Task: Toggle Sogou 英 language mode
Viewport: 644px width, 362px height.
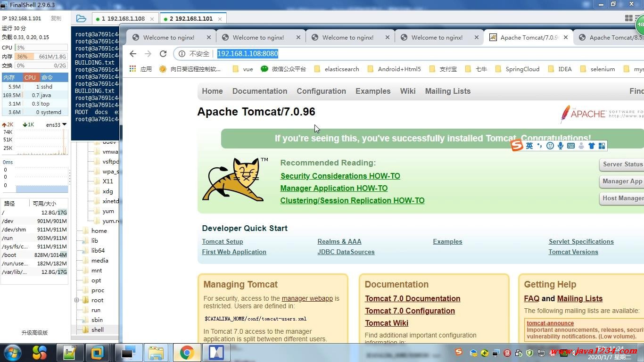Action: coord(529,146)
